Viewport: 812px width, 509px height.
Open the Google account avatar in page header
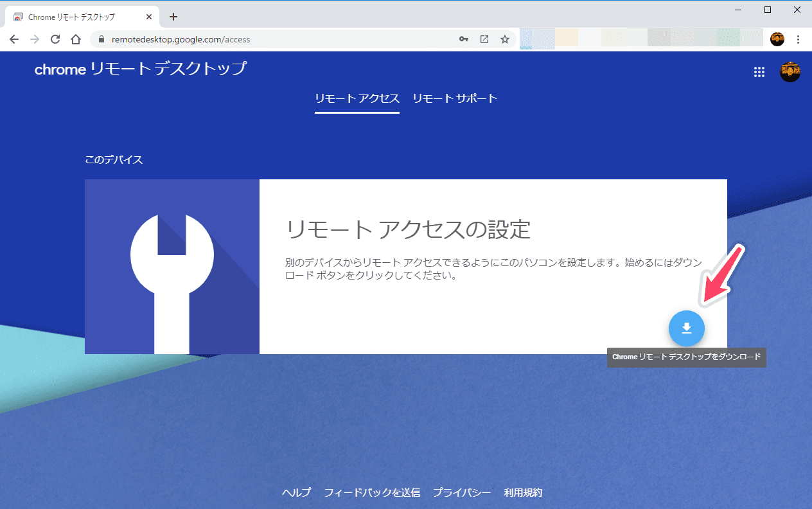coord(790,71)
